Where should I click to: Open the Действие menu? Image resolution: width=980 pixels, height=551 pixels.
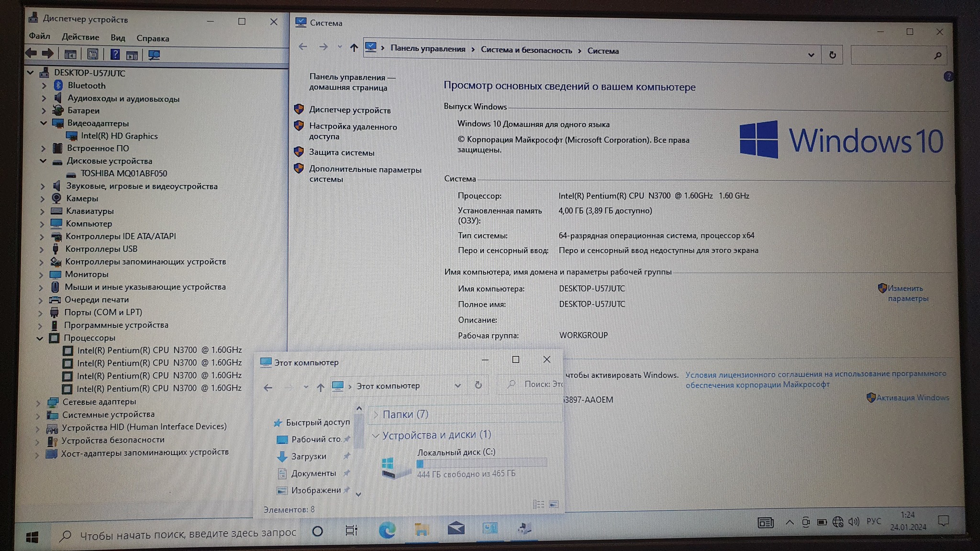pyautogui.click(x=80, y=37)
